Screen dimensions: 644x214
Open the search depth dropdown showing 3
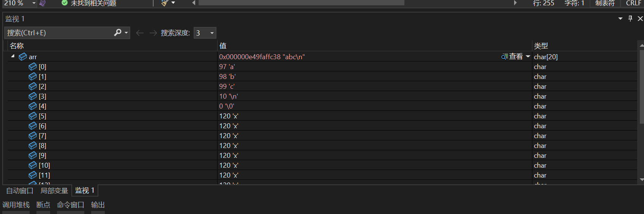205,33
